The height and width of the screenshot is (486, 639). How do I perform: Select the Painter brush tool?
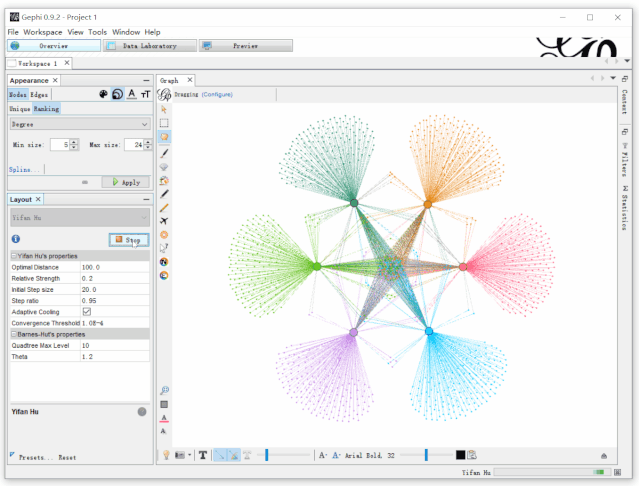point(164,153)
